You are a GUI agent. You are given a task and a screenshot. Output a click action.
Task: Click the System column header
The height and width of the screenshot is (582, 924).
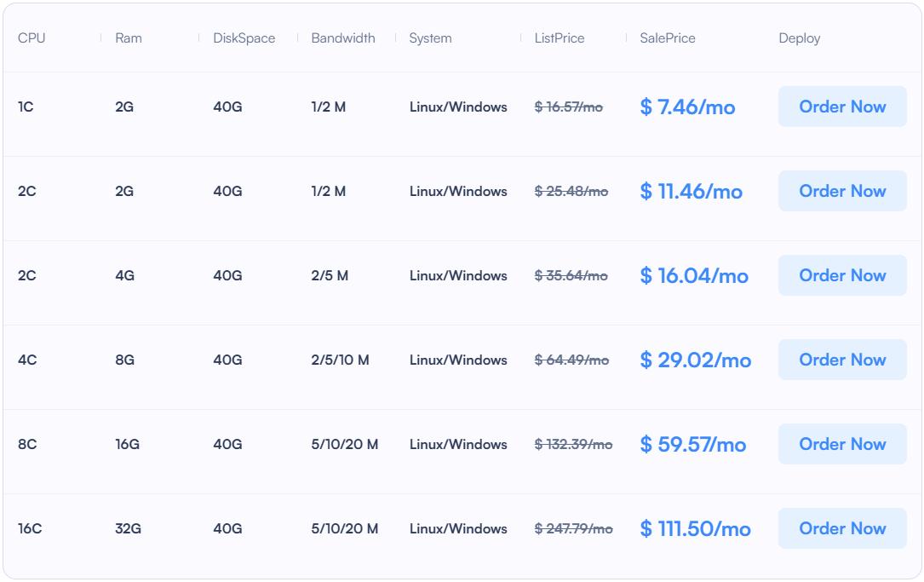point(430,38)
